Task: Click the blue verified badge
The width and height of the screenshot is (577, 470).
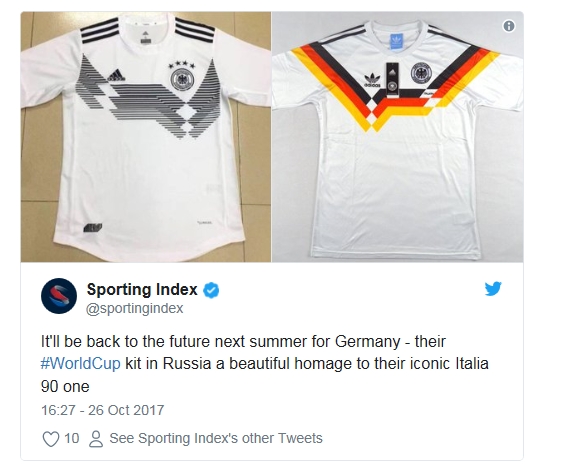Action: pyautogui.click(x=211, y=290)
